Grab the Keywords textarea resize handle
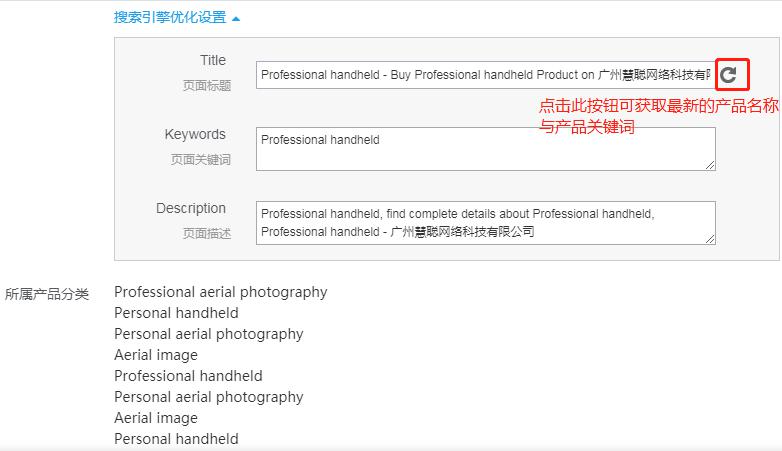 (x=710, y=164)
